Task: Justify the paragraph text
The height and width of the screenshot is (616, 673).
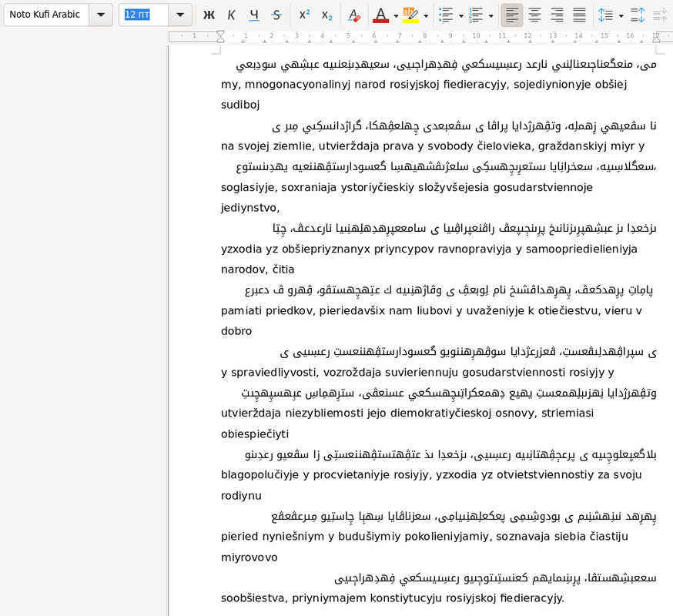Action: click(x=579, y=15)
